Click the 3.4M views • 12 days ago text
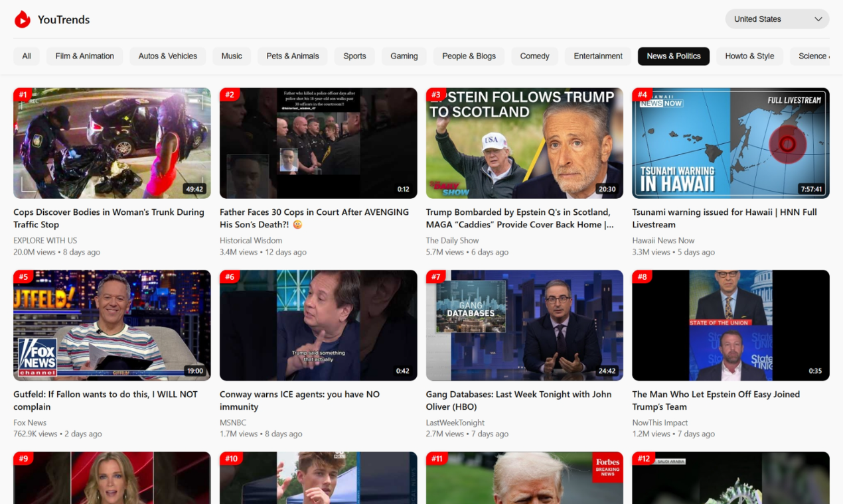The width and height of the screenshot is (843, 504). [x=264, y=252]
